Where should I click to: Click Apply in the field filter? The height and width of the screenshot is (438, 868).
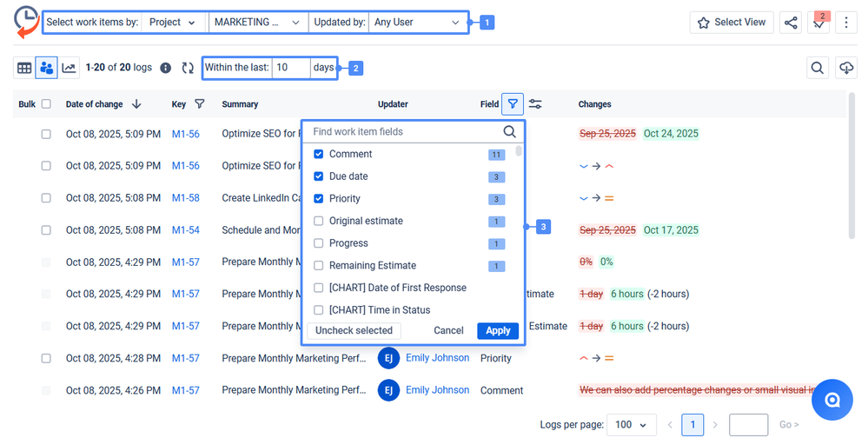tap(498, 330)
